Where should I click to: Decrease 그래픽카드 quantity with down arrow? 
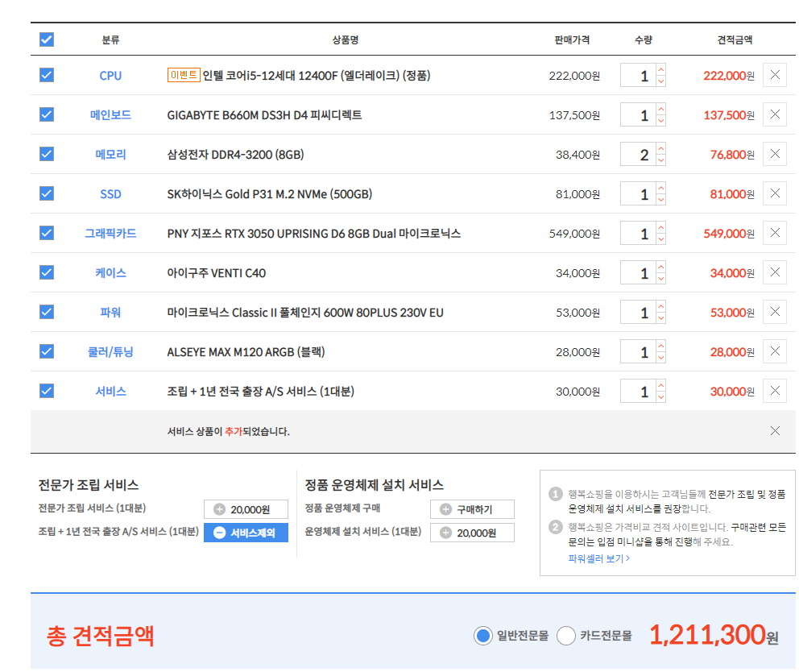click(x=661, y=239)
